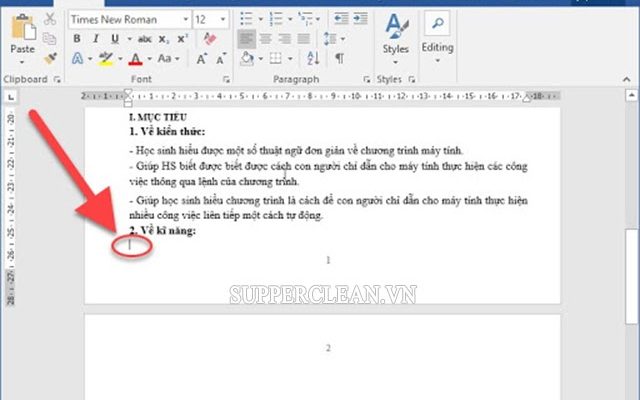Apply multilevel list formatting

coord(305,18)
